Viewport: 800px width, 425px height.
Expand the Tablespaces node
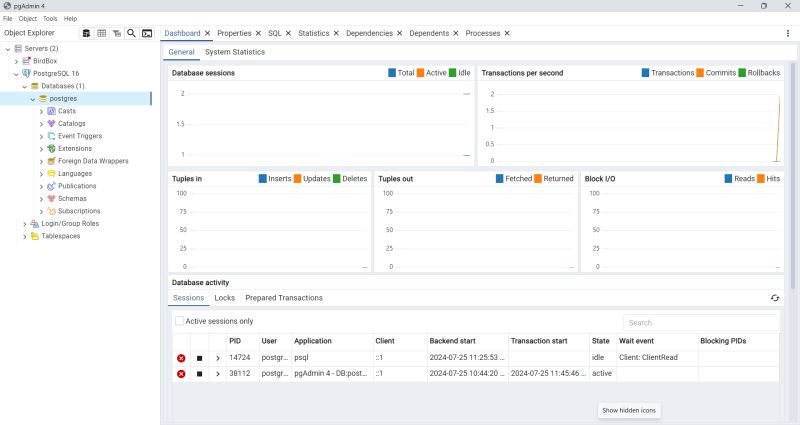24,236
